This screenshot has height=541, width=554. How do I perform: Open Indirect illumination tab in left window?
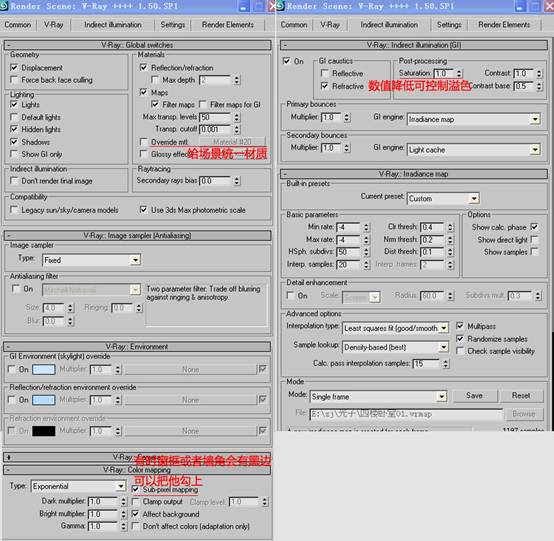113,25
